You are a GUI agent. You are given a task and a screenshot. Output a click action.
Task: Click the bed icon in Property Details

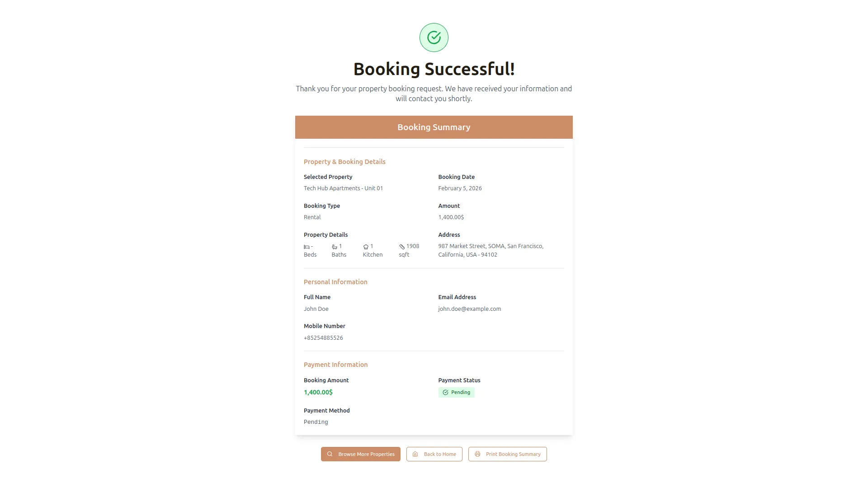307,247
